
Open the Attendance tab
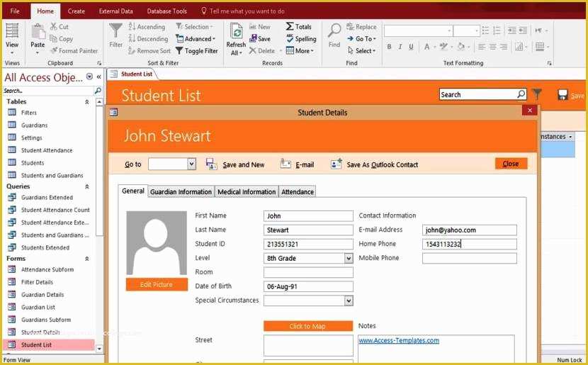[x=298, y=191]
